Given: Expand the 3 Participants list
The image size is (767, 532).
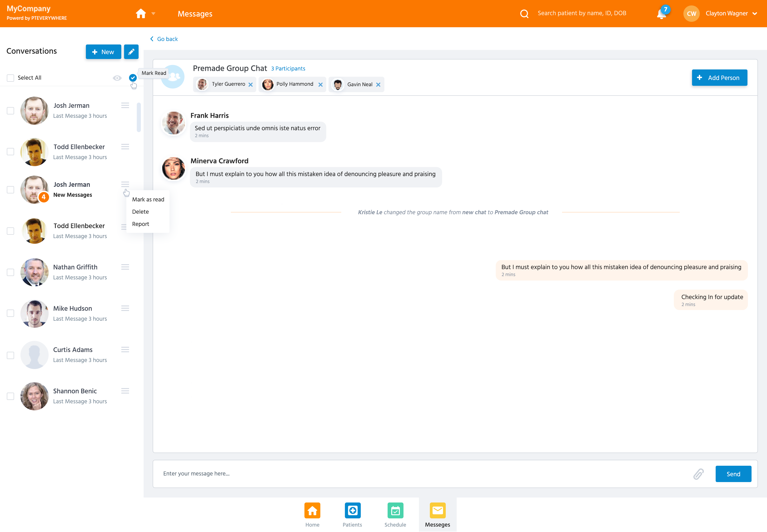Looking at the screenshot, I should (x=288, y=69).
